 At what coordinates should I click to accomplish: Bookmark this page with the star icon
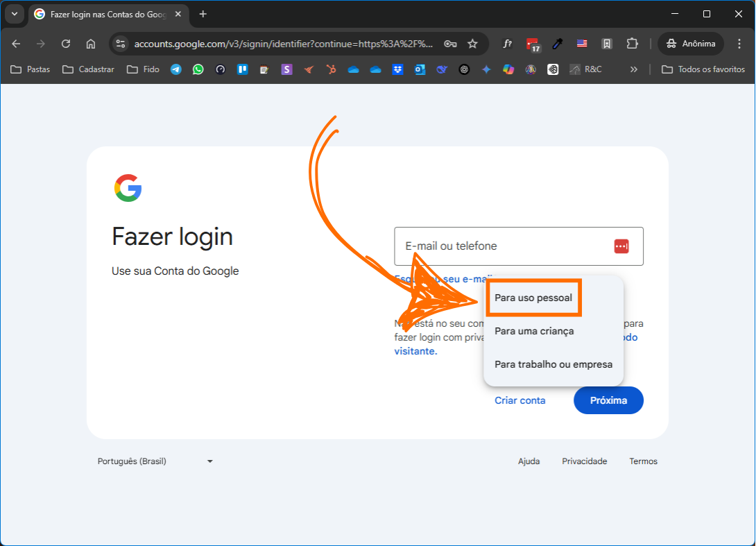pyautogui.click(x=472, y=44)
